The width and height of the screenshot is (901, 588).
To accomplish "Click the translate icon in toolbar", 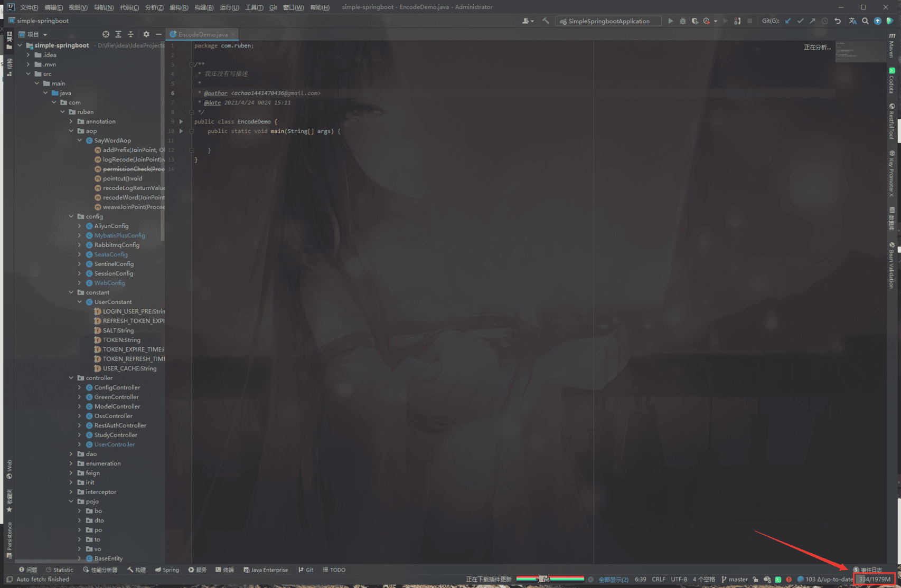I will (852, 21).
